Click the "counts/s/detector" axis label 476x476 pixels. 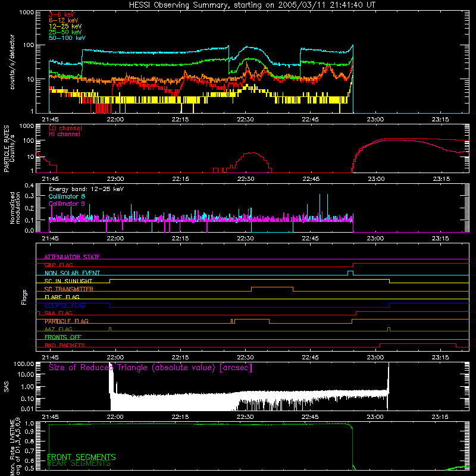[x=12, y=62]
